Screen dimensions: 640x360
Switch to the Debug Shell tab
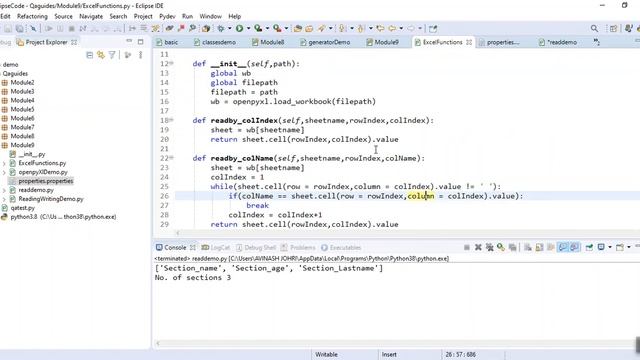(x=256, y=247)
